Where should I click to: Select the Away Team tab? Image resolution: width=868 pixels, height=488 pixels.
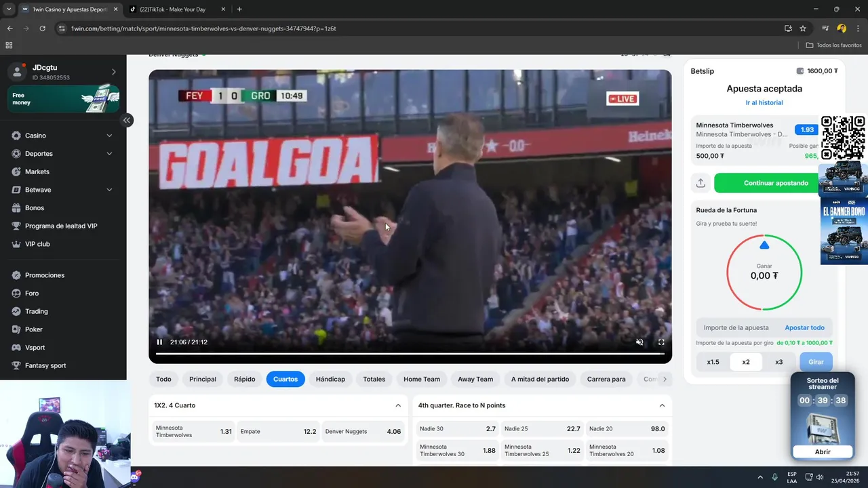pos(475,380)
